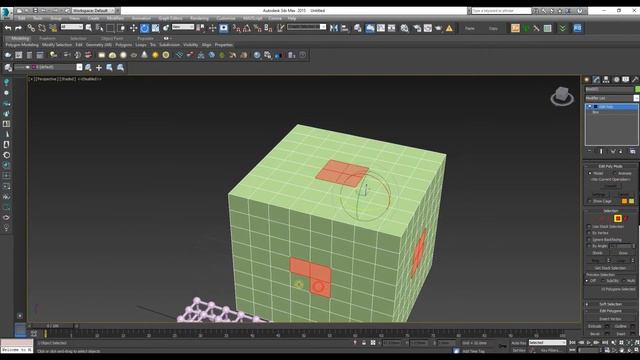The width and height of the screenshot is (640, 360).
Task: Toggle By Angle checkbox
Action: pyautogui.click(x=589, y=246)
